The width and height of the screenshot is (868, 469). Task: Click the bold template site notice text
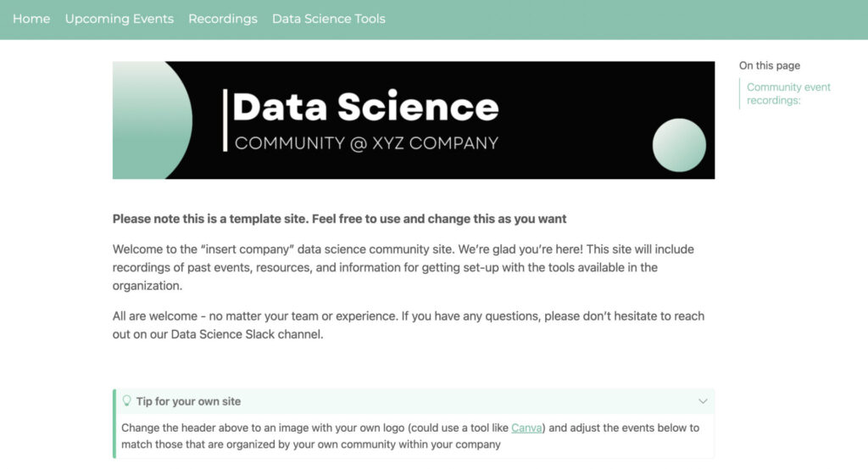pos(339,219)
